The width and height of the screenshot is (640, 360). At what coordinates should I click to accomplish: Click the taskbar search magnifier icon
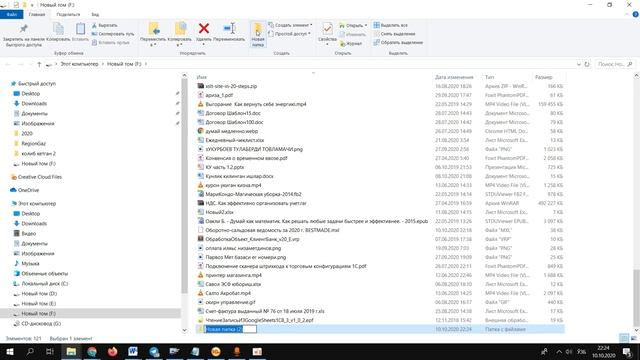30,351
